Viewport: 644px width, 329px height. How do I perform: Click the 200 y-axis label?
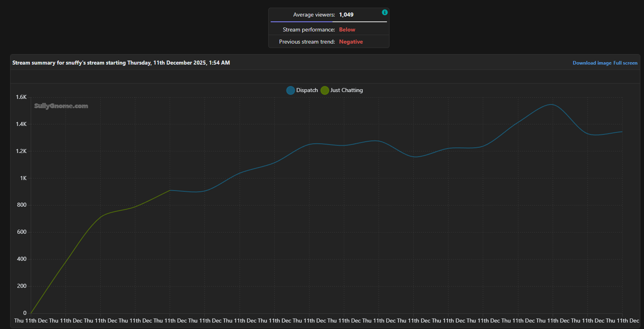pyautogui.click(x=22, y=286)
